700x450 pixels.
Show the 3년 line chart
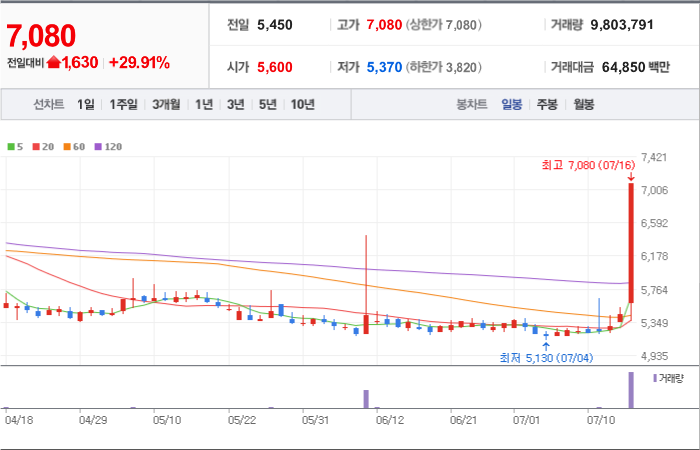tap(235, 104)
